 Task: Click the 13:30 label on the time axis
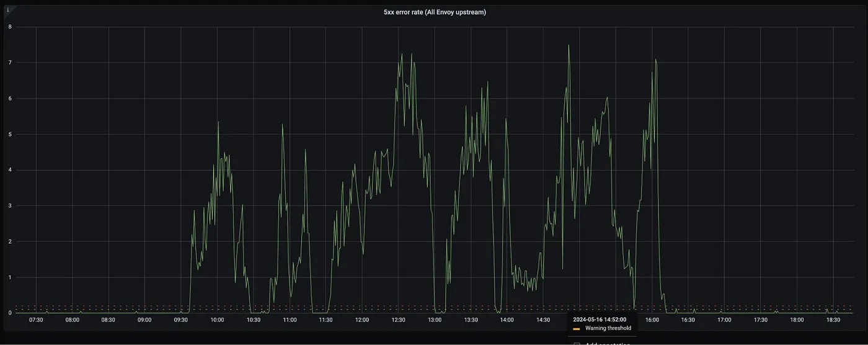pos(471,320)
